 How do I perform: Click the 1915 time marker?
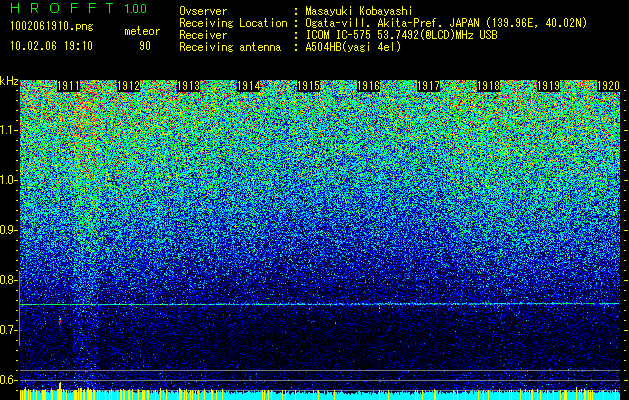[308, 86]
